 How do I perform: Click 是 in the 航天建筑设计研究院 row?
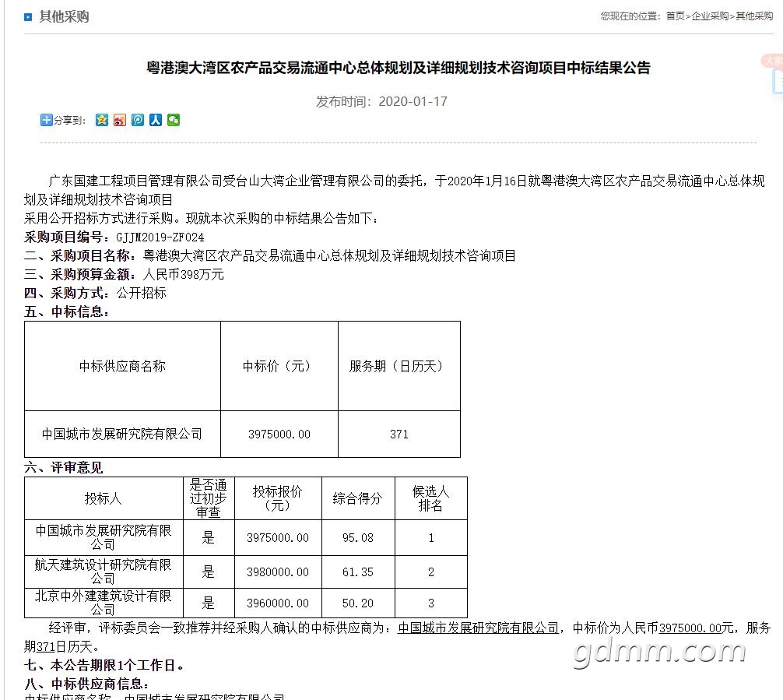[209, 572]
